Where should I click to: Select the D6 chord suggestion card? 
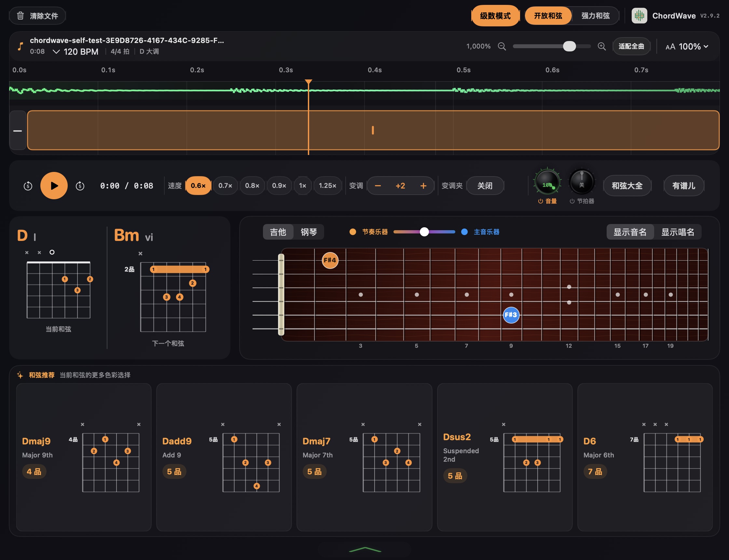tap(645, 457)
